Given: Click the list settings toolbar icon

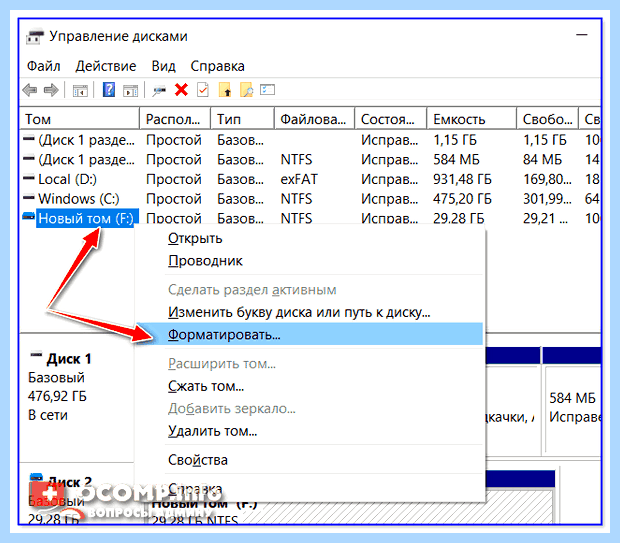Looking at the screenshot, I should tap(267, 90).
